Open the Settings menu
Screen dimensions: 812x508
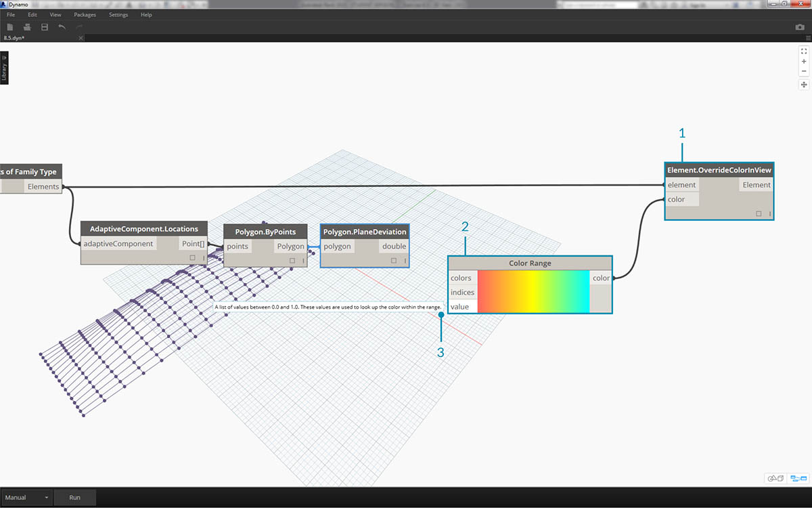pyautogui.click(x=118, y=14)
